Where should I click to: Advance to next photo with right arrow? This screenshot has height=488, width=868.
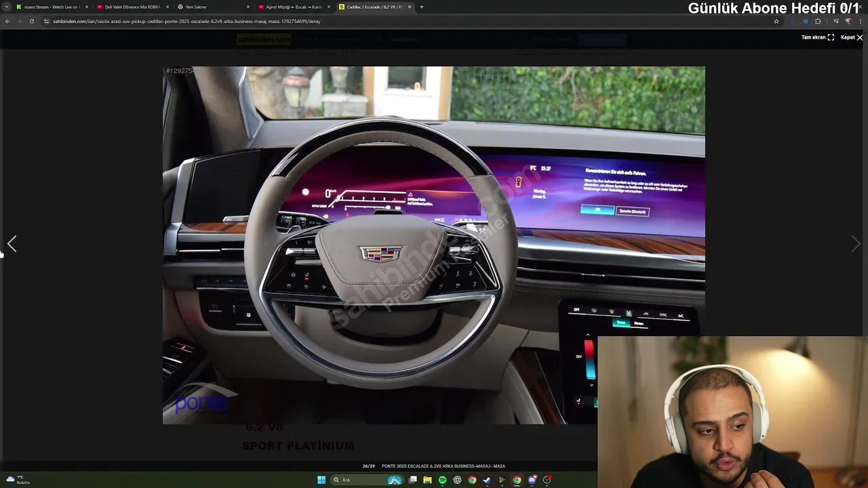point(856,243)
